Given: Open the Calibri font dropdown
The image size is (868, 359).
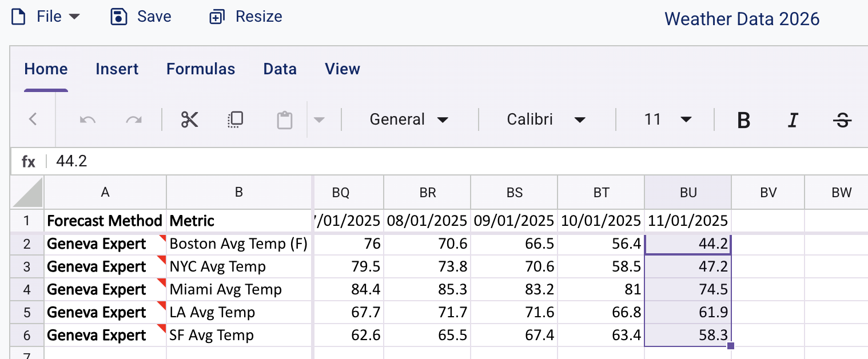Looking at the screenshot, I should [x=546, y=119].
